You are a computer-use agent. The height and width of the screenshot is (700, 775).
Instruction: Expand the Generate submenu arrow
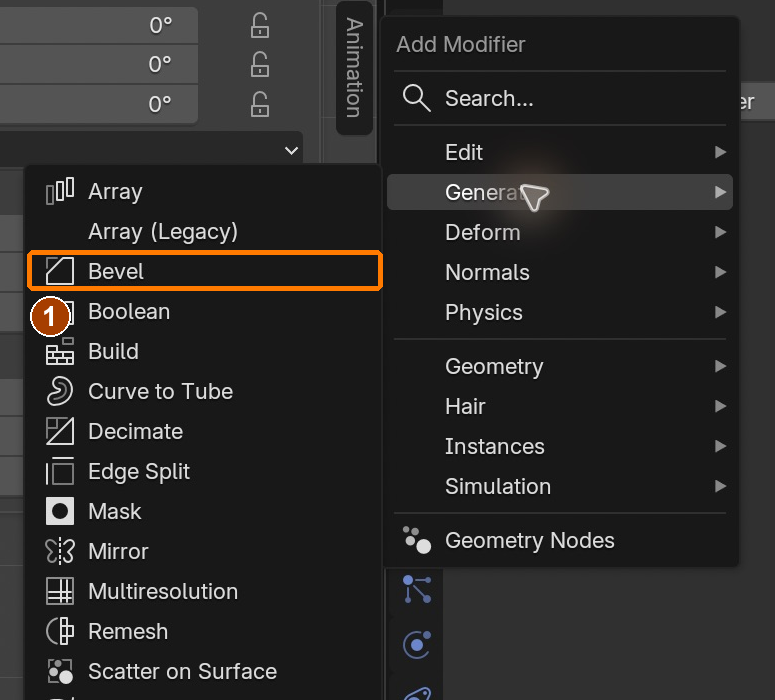(x=720, y=192)
